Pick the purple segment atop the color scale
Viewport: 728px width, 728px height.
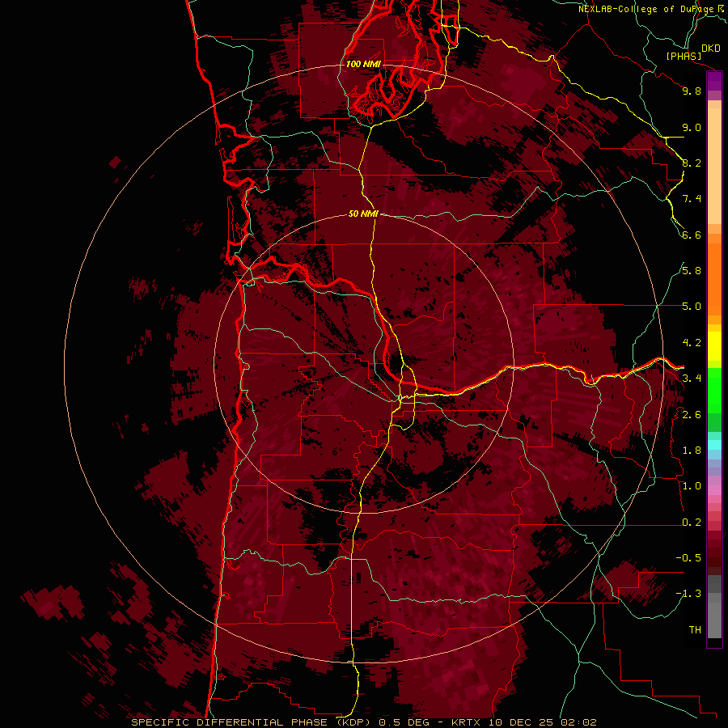(714, 81)
